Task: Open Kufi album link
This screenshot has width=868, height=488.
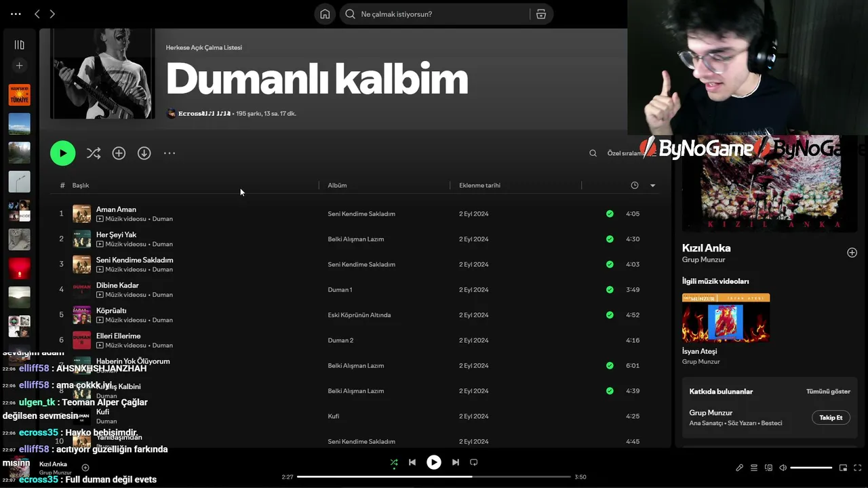Action: (x=334, y=416)
